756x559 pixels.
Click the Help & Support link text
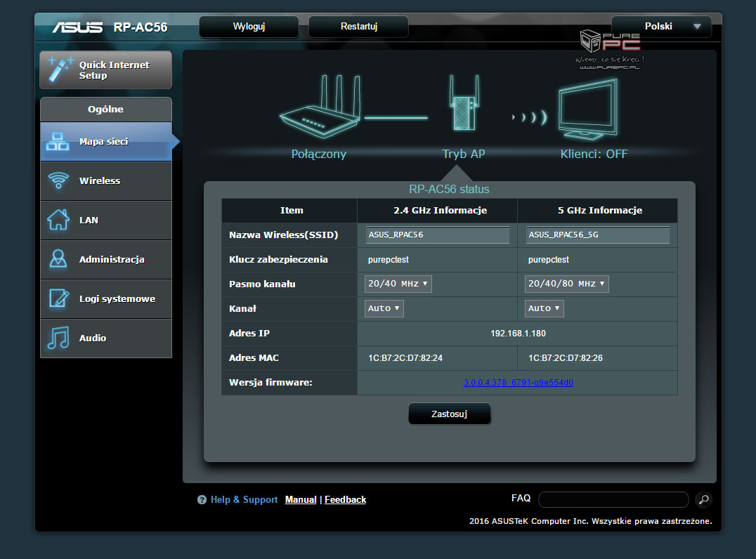[244, 500]
